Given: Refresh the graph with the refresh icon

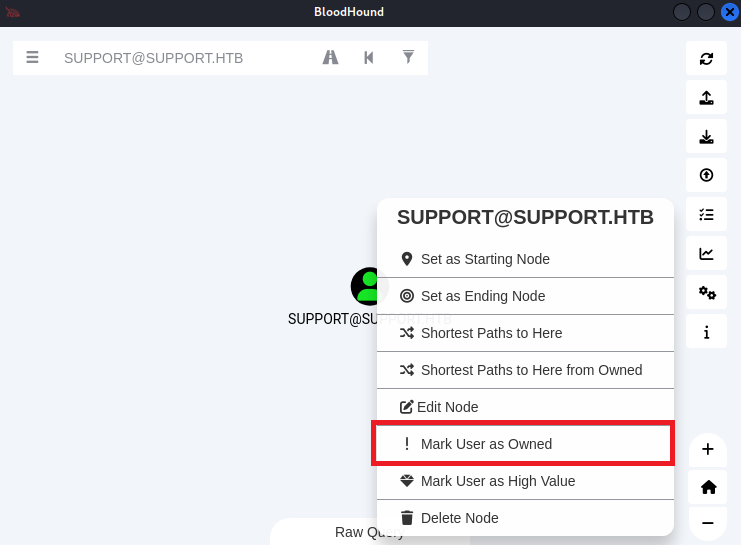Looking at the screenshot, I should (x=706, y=59).
